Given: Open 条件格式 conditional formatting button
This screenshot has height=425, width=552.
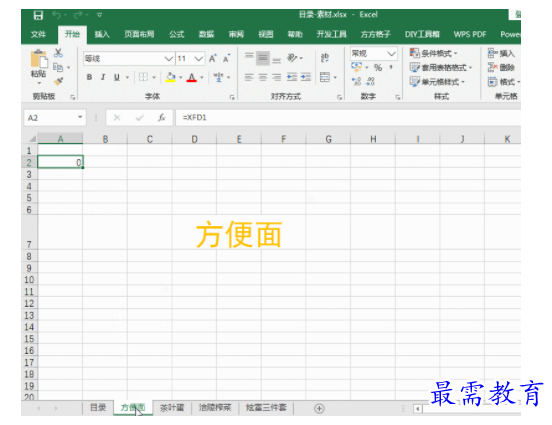Looking at the screenshot, I should pos(434,54).
